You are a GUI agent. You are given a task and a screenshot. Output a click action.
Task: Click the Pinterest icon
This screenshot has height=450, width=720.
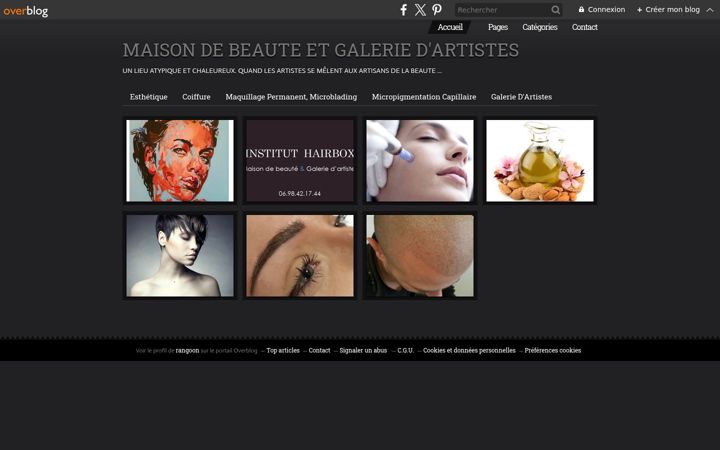coord(437,10)
